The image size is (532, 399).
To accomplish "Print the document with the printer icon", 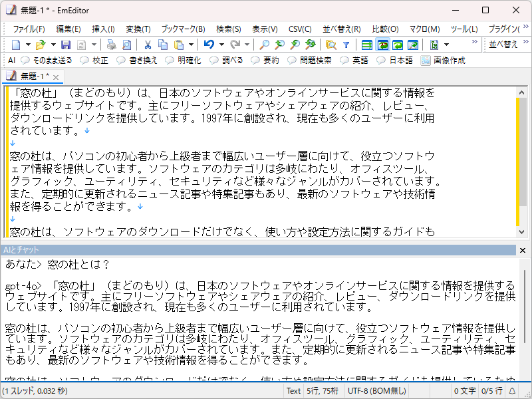I will [111, 45].
